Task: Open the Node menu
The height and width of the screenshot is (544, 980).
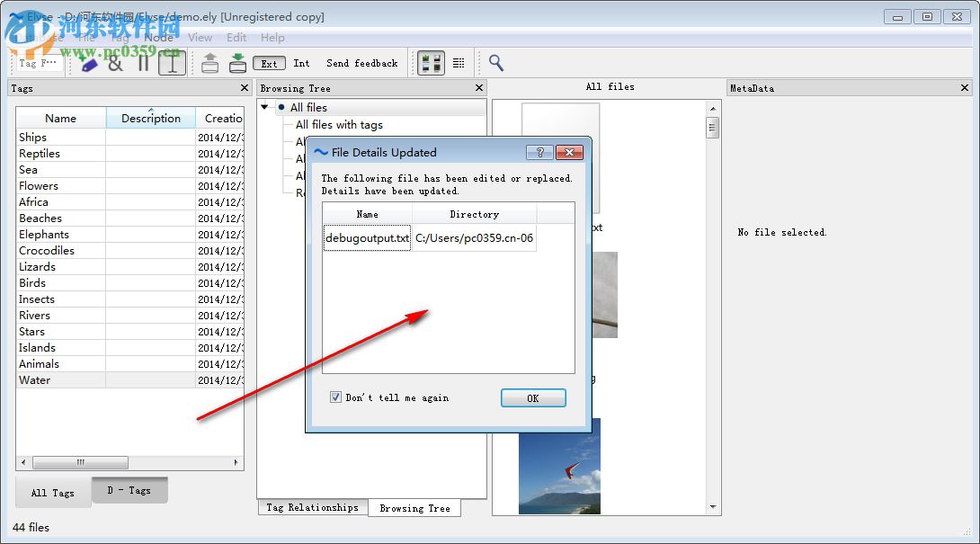Action: point(159,38)
